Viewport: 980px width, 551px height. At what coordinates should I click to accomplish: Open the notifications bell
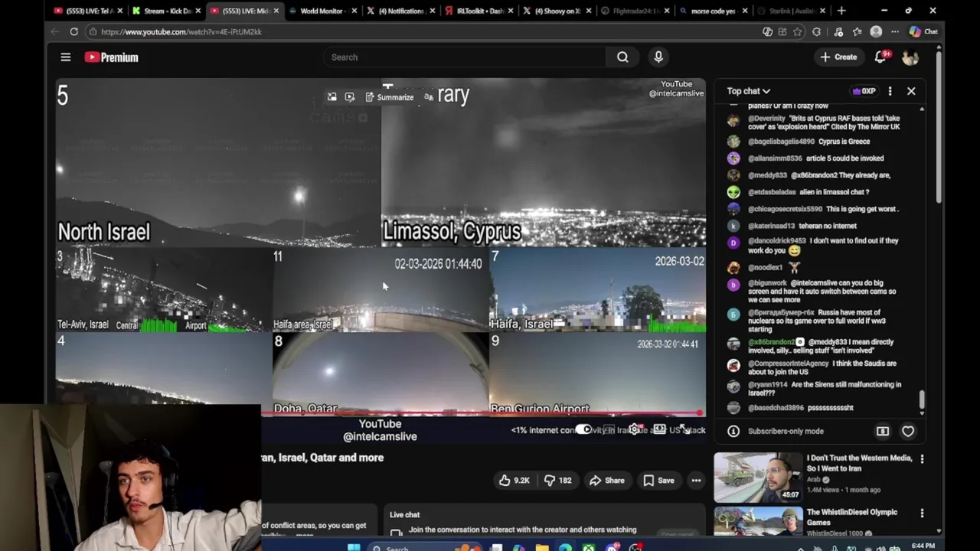(x=880, y=57)
